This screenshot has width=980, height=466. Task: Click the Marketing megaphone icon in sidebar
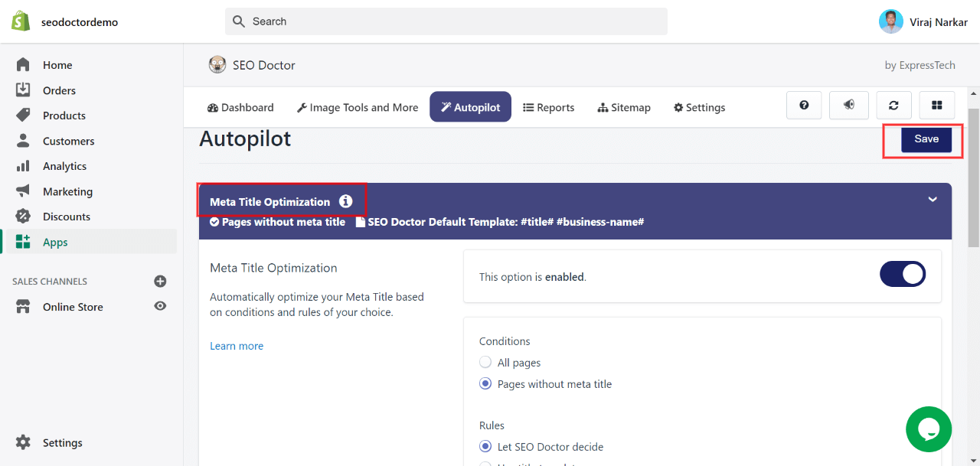pos(23,191)
